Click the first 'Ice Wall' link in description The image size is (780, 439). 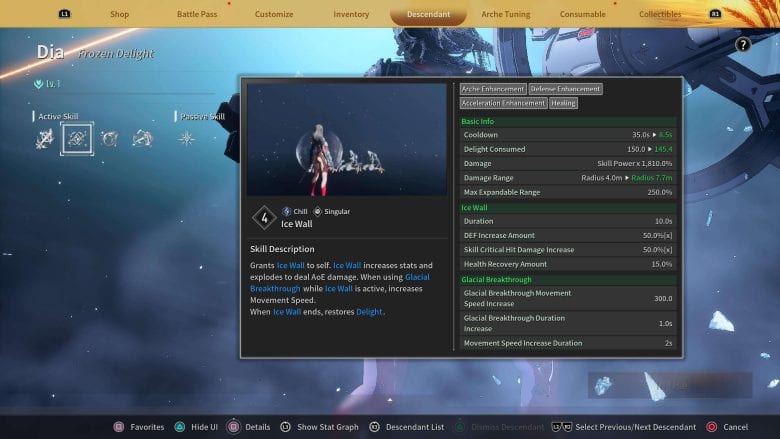click(291, 265)
